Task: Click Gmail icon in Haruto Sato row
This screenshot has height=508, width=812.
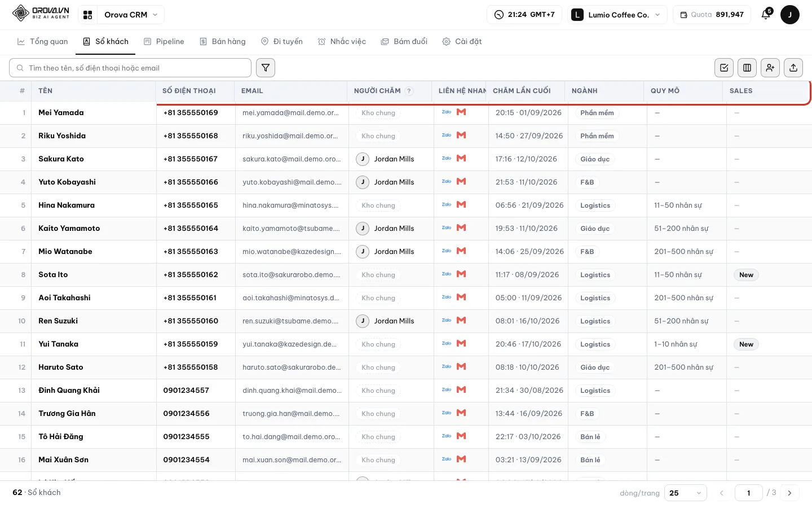Action: coord(461,366)
